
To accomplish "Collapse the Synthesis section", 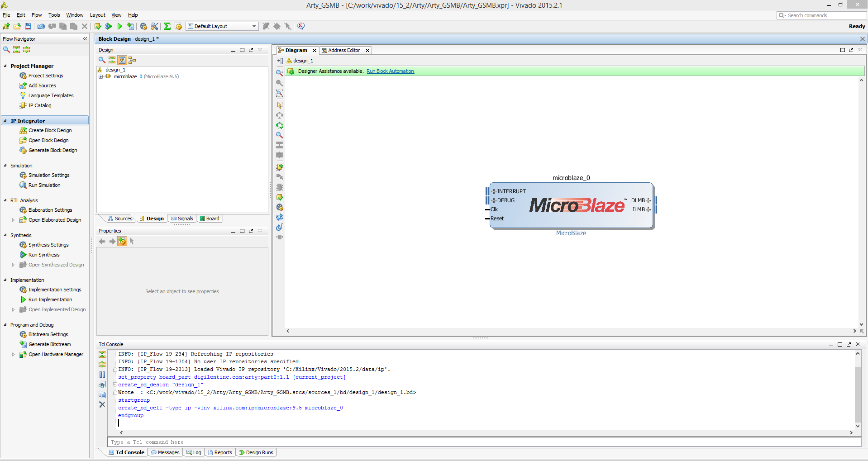I will (5, 235).
